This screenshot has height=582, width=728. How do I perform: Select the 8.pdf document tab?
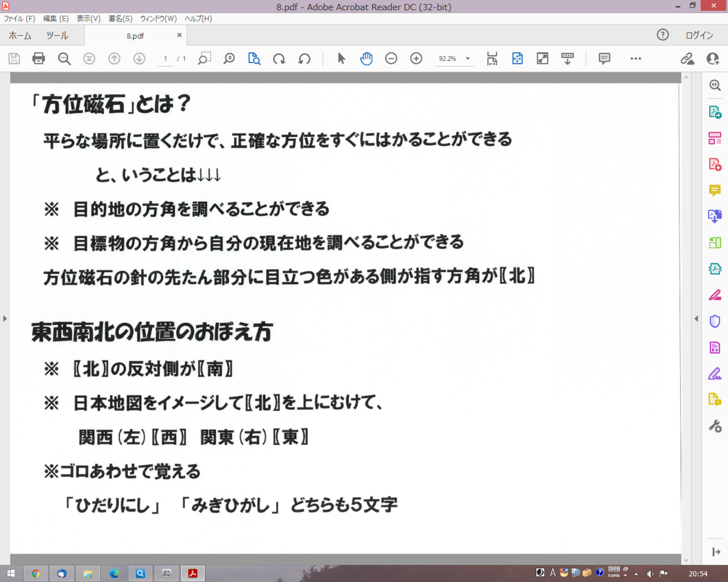click(x=135, y=36)
